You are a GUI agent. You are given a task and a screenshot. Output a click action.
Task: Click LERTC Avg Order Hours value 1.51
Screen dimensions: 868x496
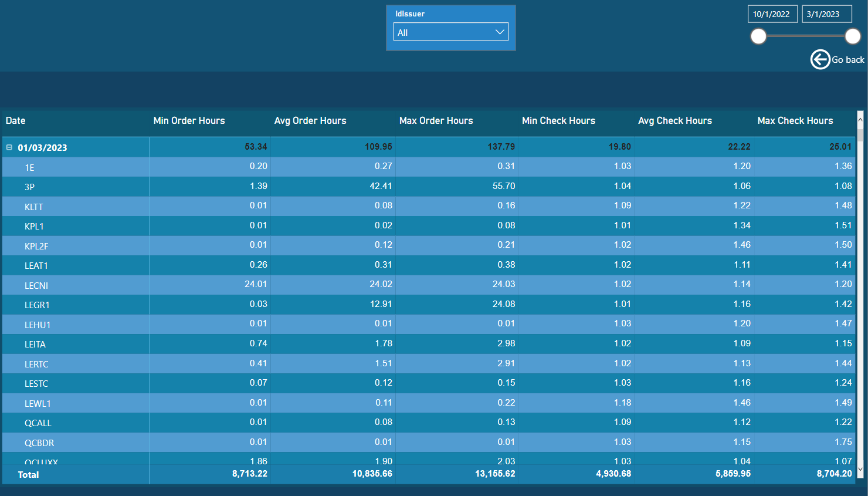384,363
